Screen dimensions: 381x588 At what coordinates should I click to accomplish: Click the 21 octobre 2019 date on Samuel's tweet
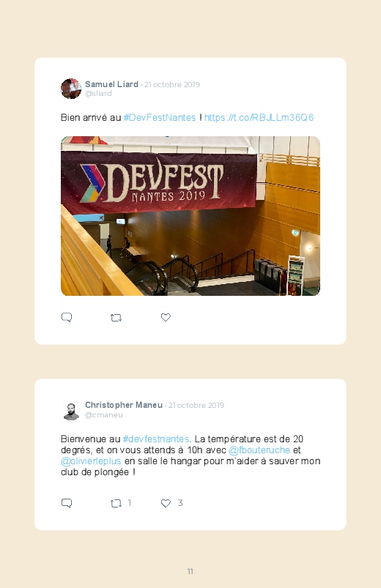pyautogui.click(x=172, y=84)
